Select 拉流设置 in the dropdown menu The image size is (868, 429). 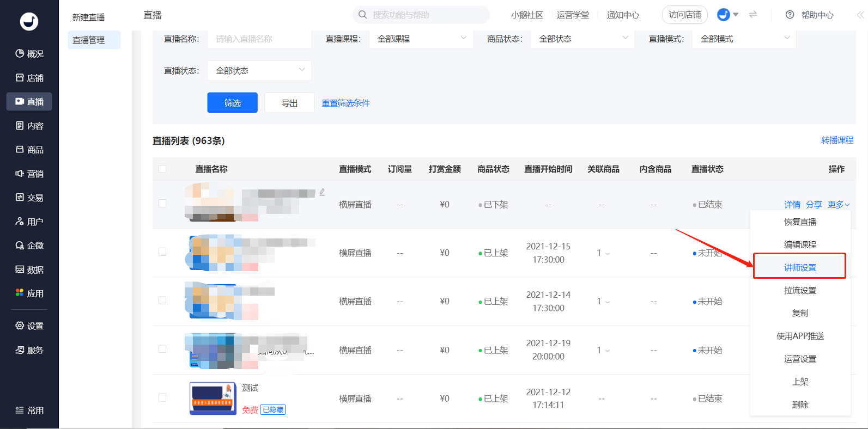pyautogui.click(x=799, y=290)
